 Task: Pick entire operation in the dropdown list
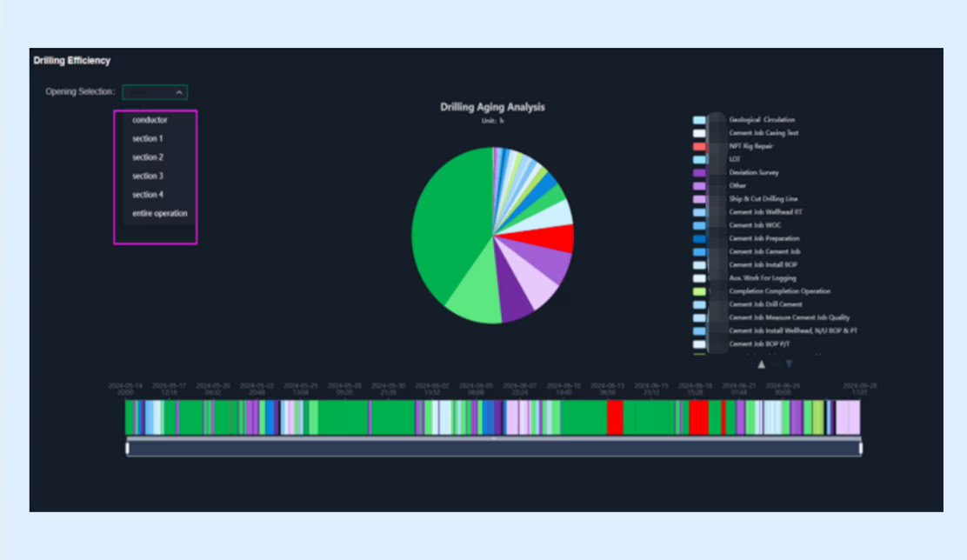[159, 214]
